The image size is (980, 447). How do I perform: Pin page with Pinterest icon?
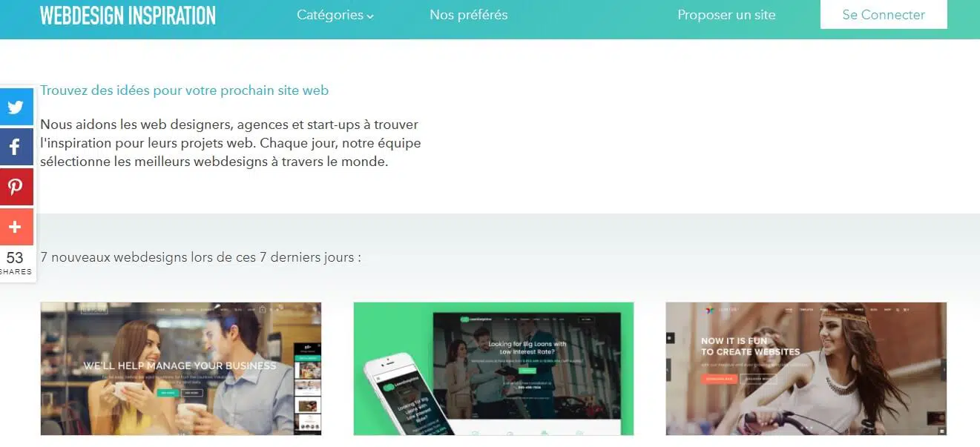click(16, 187)
